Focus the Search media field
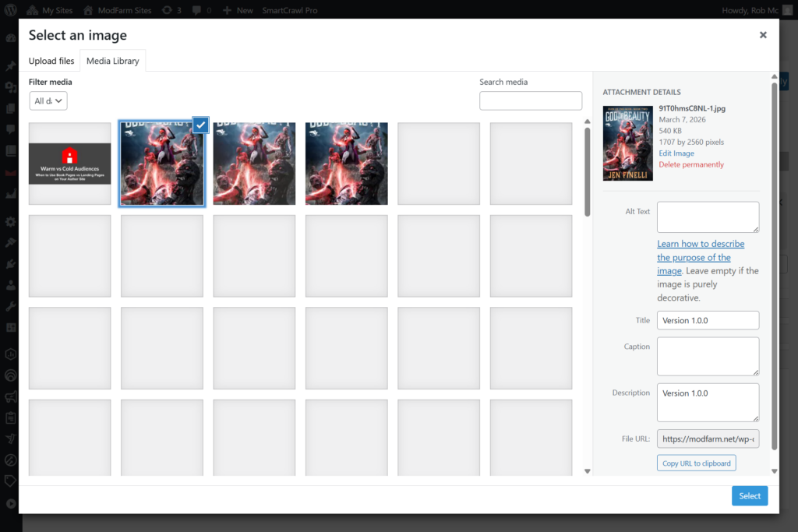Viewport: 798px width, 532px height. pos(531,100)
